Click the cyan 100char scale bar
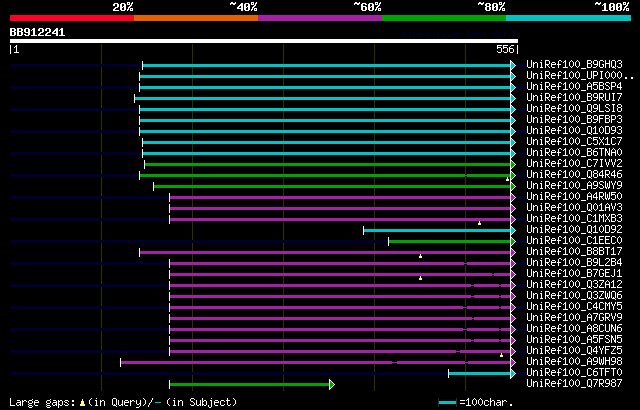Image resolution: width=640 pixels, height=410 pixels. [x=447, y=403]
